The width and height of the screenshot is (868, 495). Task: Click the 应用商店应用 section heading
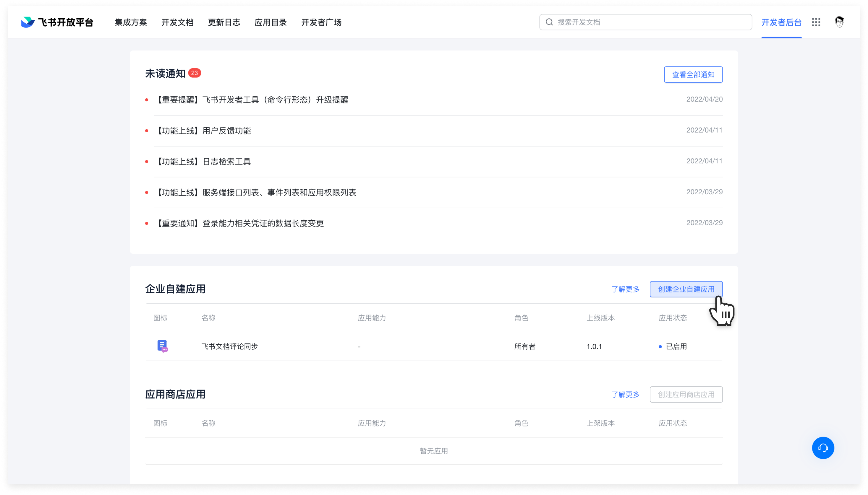click(175, 394)
